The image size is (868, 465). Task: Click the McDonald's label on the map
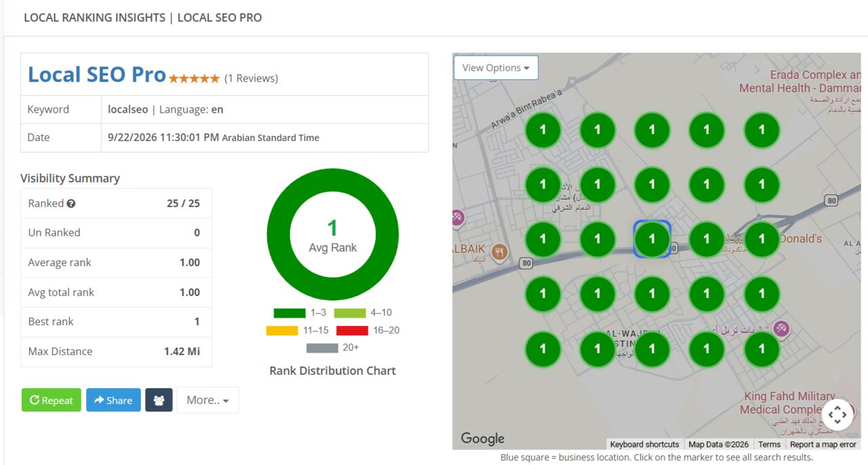(x=801, y=239)
